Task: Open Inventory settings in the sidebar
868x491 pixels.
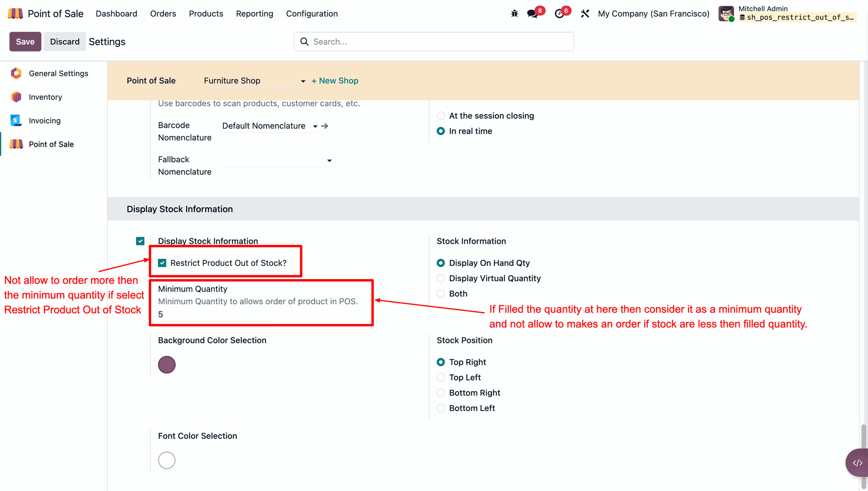Action: point(45,97)
